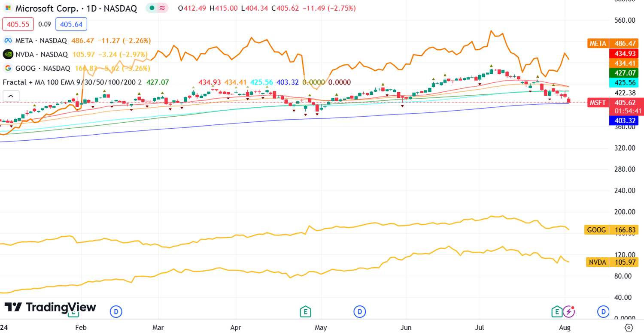Click the orange 434.41 label on price axis
This screenshot has width=644, height=335.
point(624,63)
